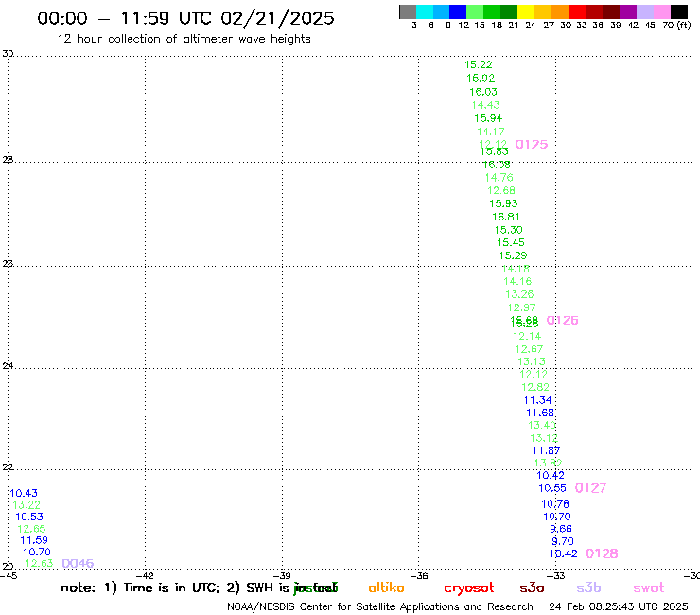The width and height of the screenshot is (700, 615).
Task: Select the s3a satellite legend label
Action: (532, 588)
